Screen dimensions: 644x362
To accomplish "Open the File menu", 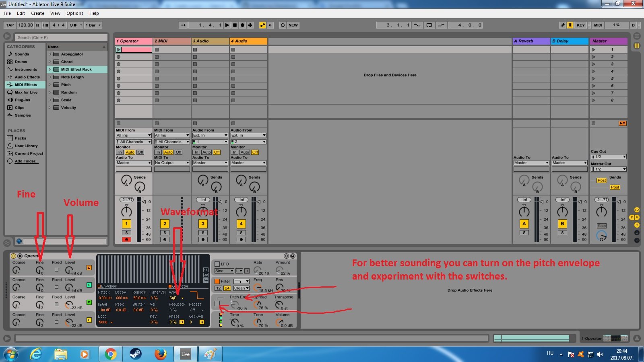I will [x=7, y=13].
